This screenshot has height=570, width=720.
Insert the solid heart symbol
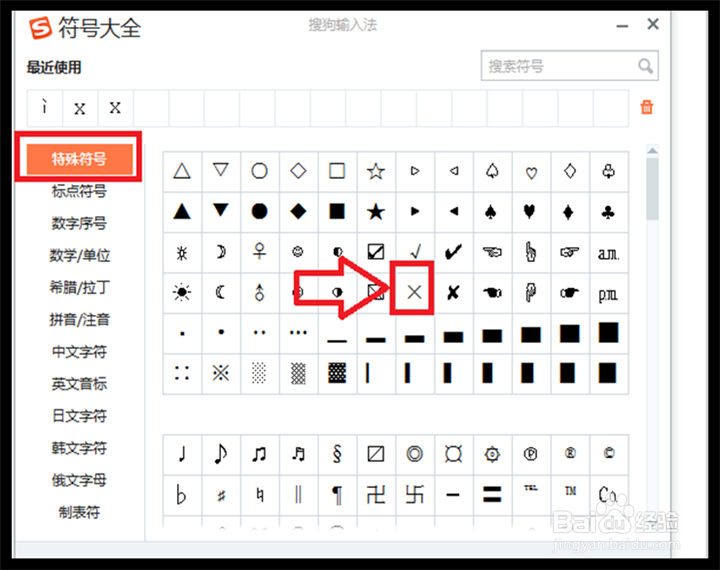[x=529, y=212]
